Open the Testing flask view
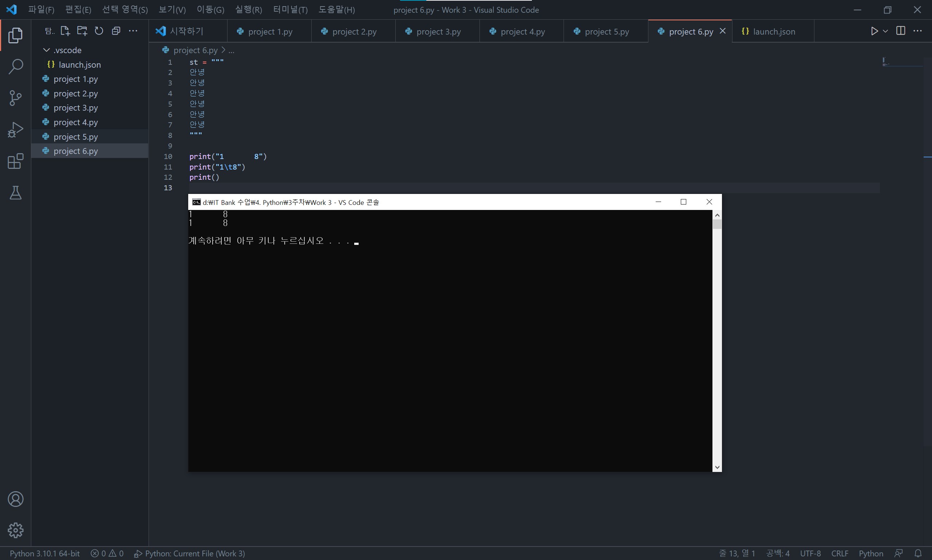Viewport: 932px width, 560px height. (x=16, y=193)
